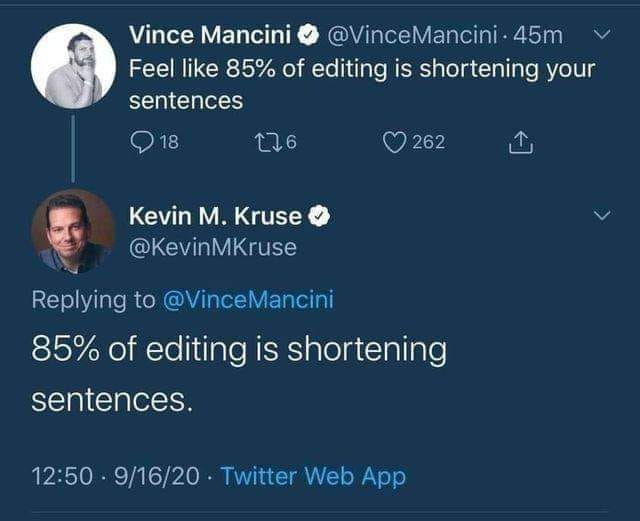Click the Twitter Web App source link
The width and height of the screenshot is (640, 521).
click(x=313, y=476)
